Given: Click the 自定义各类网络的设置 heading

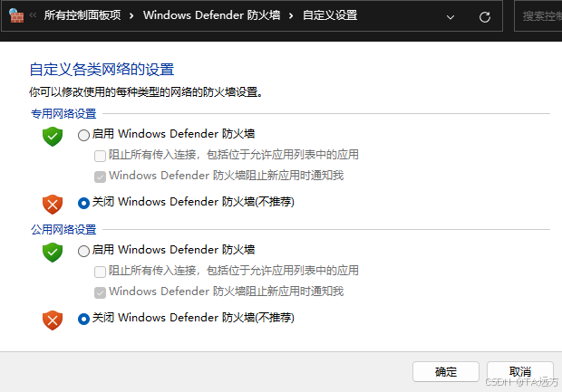Looking at the screenshot, I should 102,70.
